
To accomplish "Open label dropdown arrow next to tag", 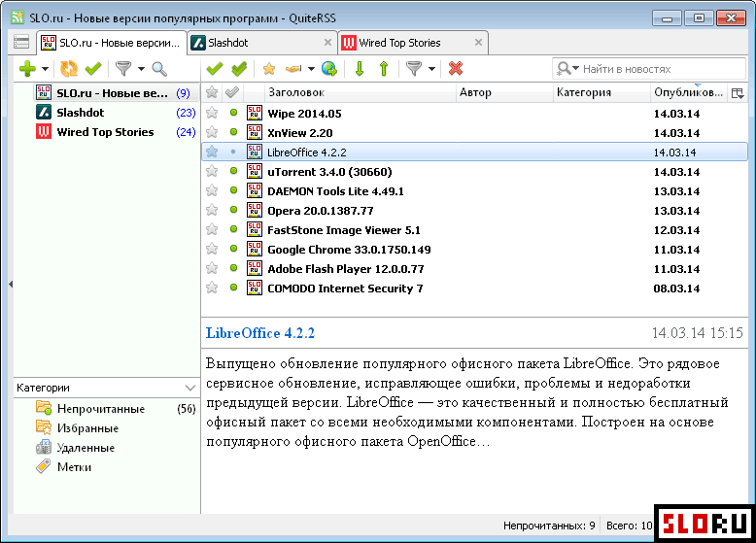I will (x=312, y=69).
